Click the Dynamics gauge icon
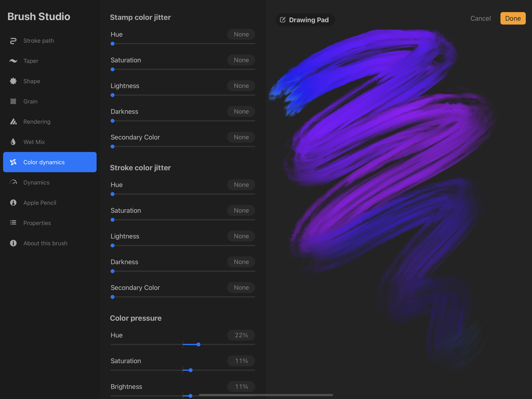The height and width of the screenshot is (399, 532). (13, 182)
